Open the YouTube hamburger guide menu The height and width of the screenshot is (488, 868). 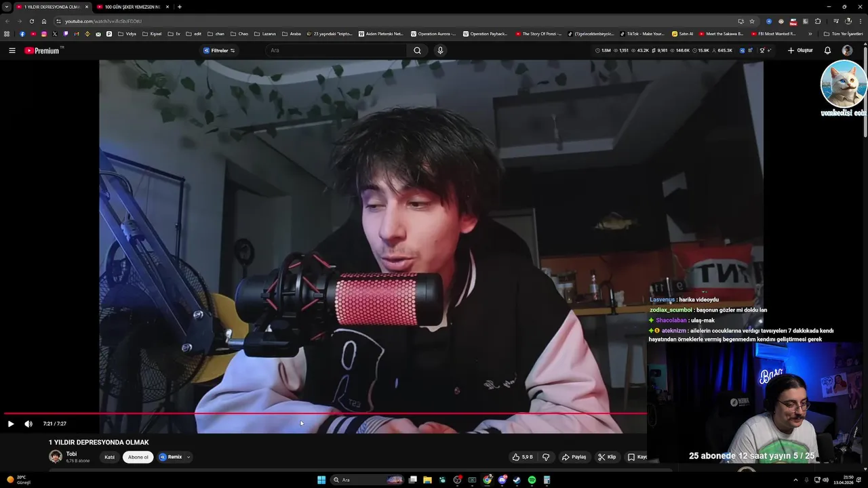coord(12,50)
